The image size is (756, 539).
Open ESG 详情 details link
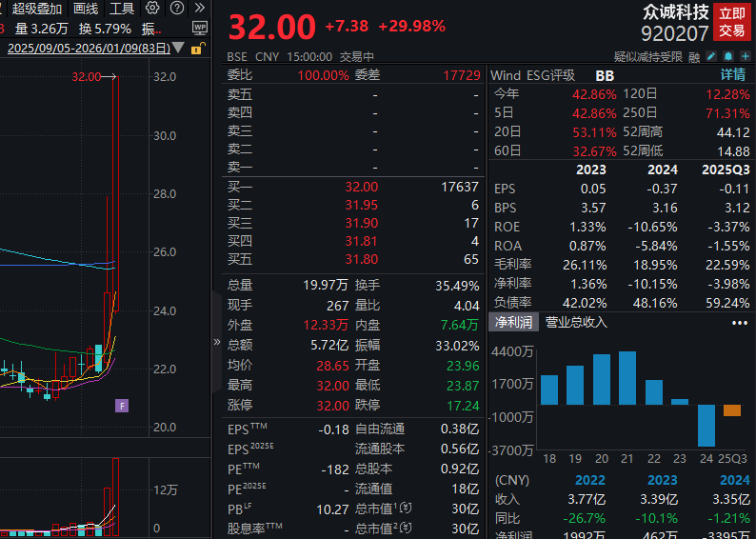pos(733,74)
